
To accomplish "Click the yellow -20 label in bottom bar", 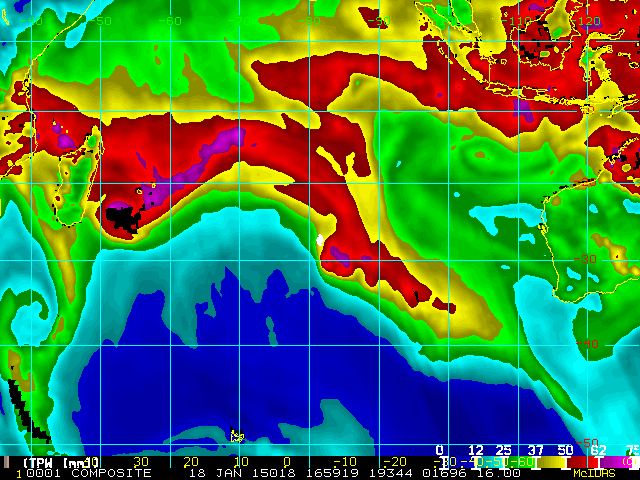I will pos(395,462).
